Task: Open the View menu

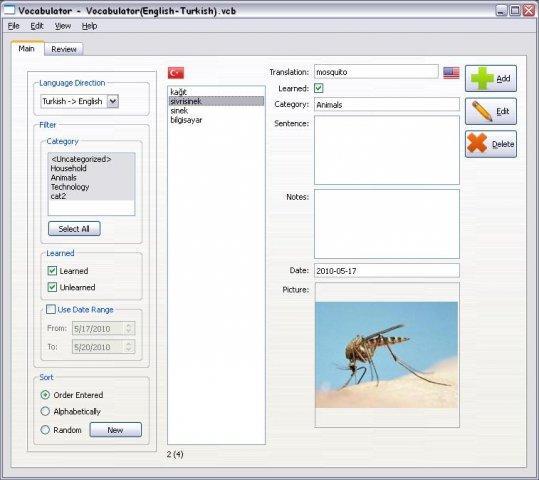Action: 63,26
